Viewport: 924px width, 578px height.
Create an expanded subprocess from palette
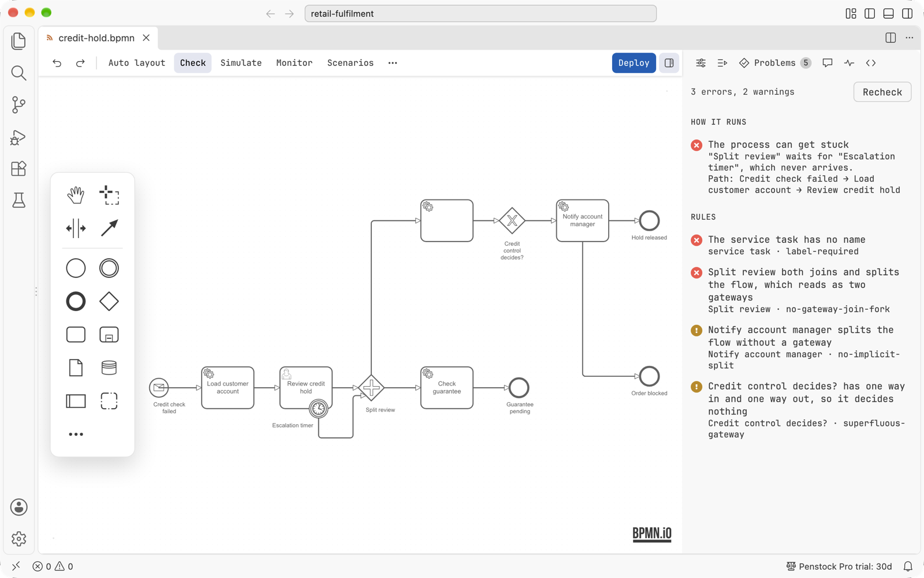coord(109,335)
